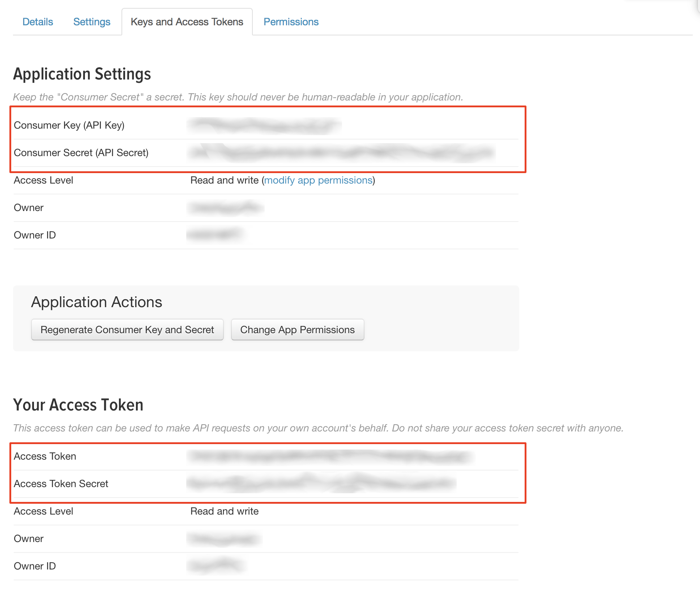700x589 pixels.
Task: Go to the Permissions tab
Action: (x=291, y=22)
